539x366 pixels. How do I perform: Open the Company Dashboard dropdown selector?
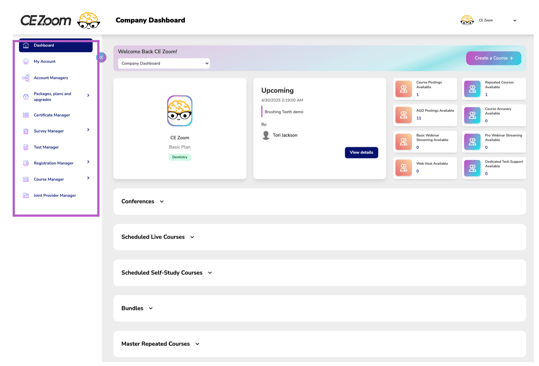pos(164,64)
